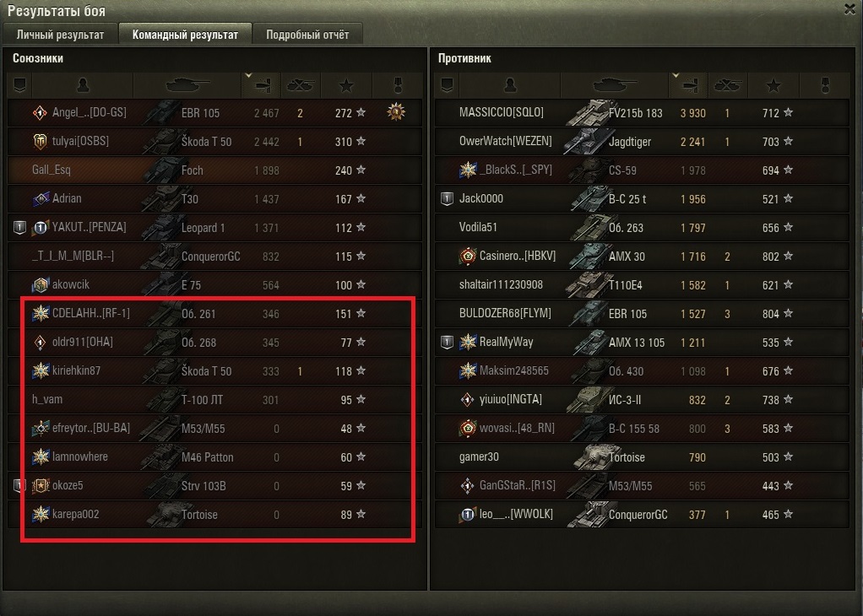Viewport: 863px width, 616px height.
Task: Sort allies by medals column icon
Action: (x=398, y=85)
